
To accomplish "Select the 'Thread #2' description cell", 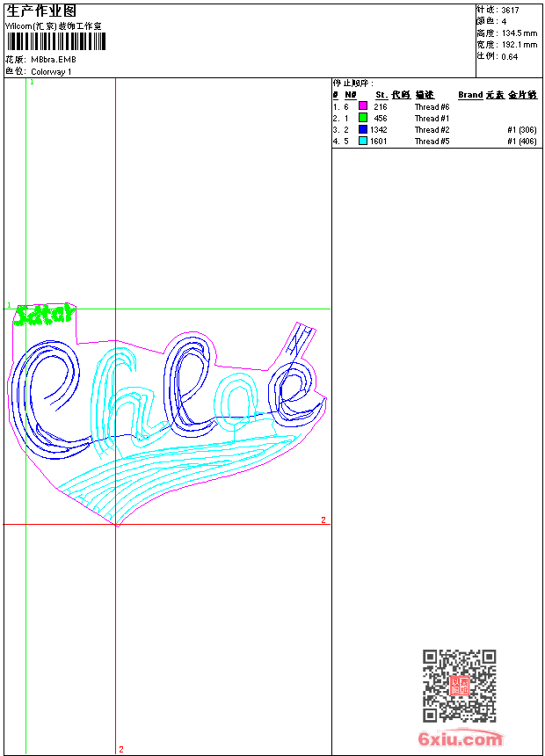I will (432, 130).
